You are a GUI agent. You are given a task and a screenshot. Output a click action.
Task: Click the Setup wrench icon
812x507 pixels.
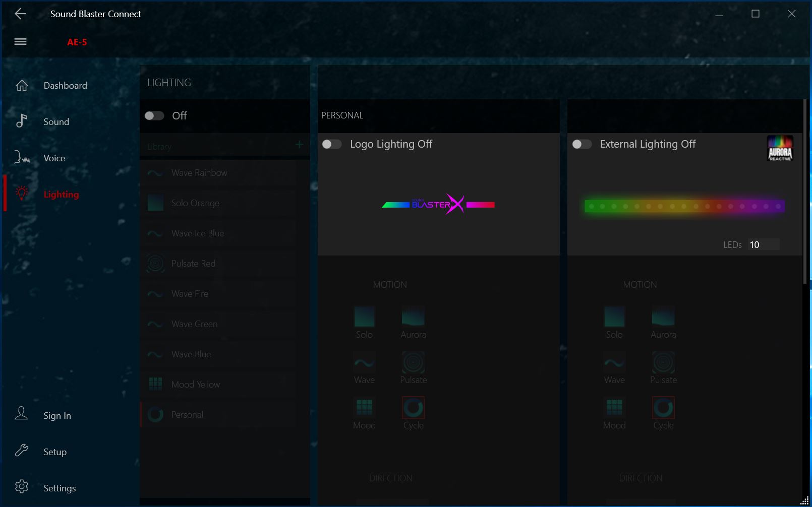(x=22, y=450)
